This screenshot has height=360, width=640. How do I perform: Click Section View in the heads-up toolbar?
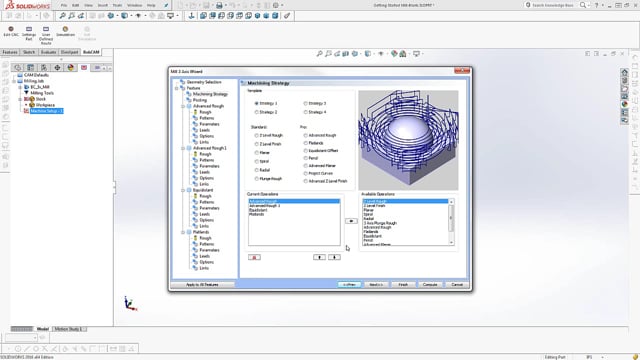click(x=346, y=53)
